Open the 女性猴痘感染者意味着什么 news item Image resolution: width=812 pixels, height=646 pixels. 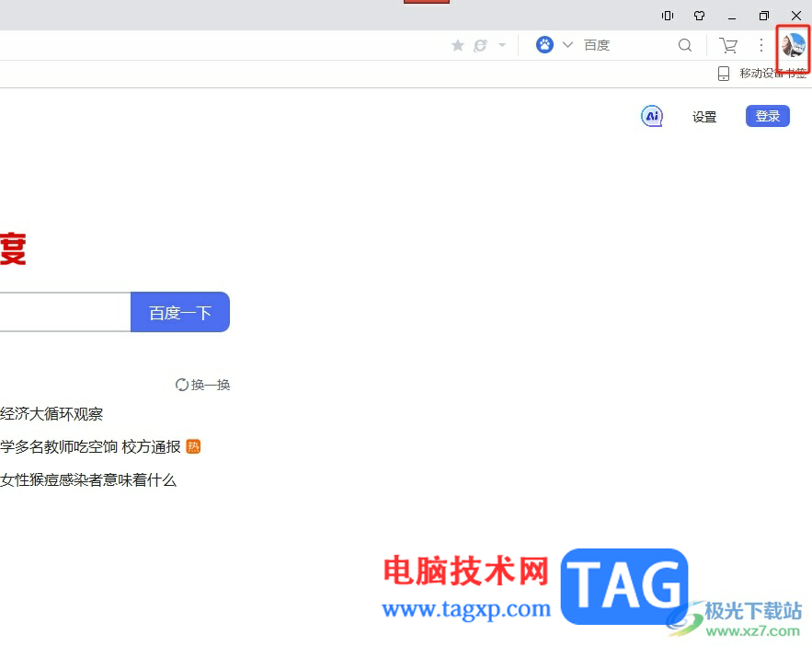coord(88,479)
